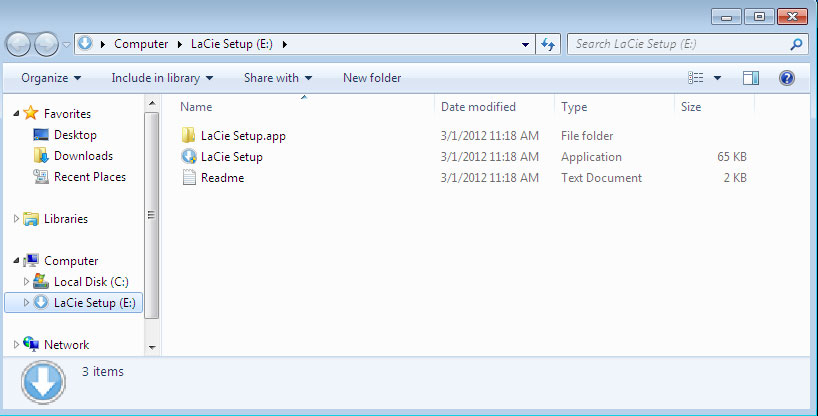Expand the Libraries tree node
Image resolution: width=818 pixels, height=416 pixels.
point(16,219)
